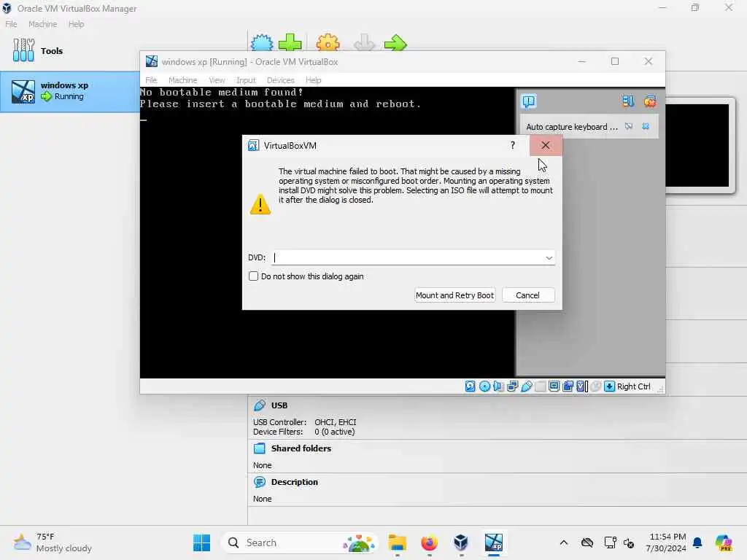Viewport: 747px width, 560px height.
Task: Open the Help menu in VirtualBox Manager
Action: point(76,24)
